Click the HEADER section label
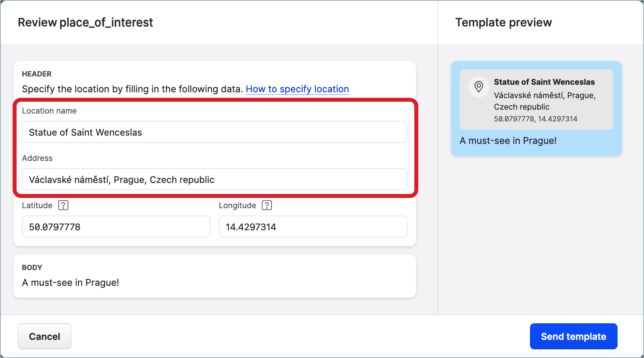644x358 pixels. tap(37, 74)
